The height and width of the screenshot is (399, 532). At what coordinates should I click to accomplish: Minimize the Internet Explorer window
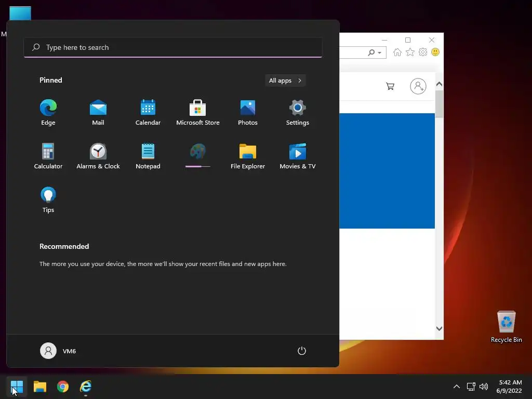[x=384, y=40]
